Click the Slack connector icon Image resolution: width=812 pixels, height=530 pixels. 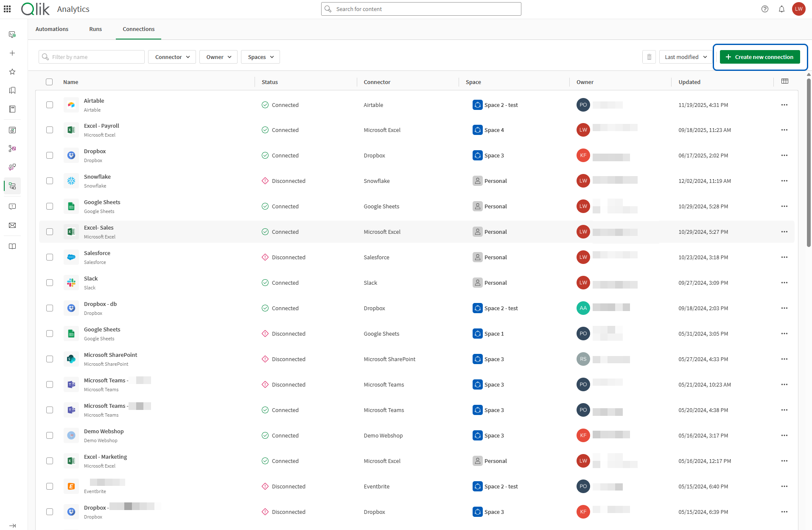click(71, 283)
